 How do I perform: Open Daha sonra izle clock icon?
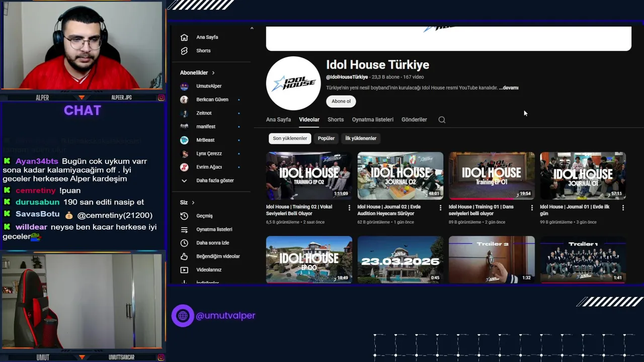tap(184, 243)
